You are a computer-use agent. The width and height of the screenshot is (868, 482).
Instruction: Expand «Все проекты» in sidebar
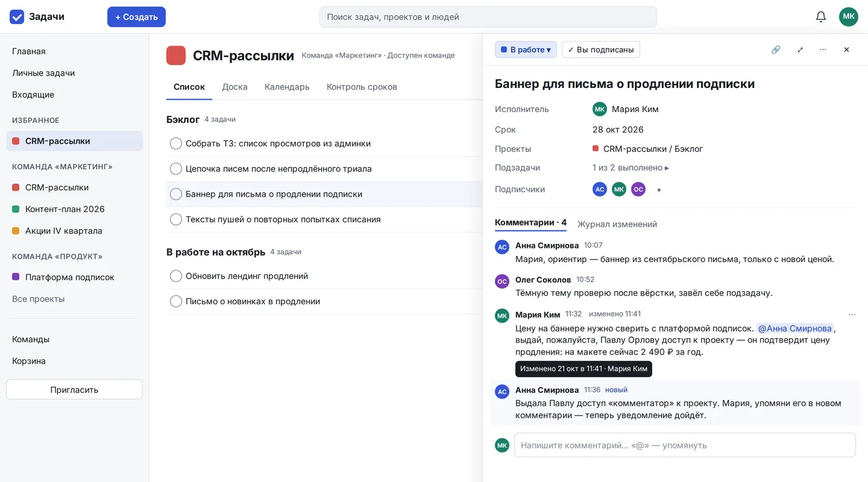click(38, 299)
